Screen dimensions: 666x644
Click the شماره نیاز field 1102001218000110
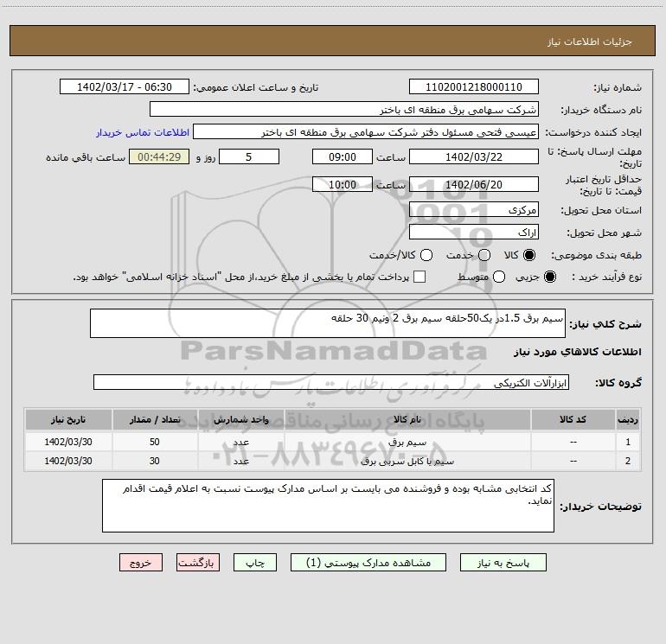tap(474, 86)
